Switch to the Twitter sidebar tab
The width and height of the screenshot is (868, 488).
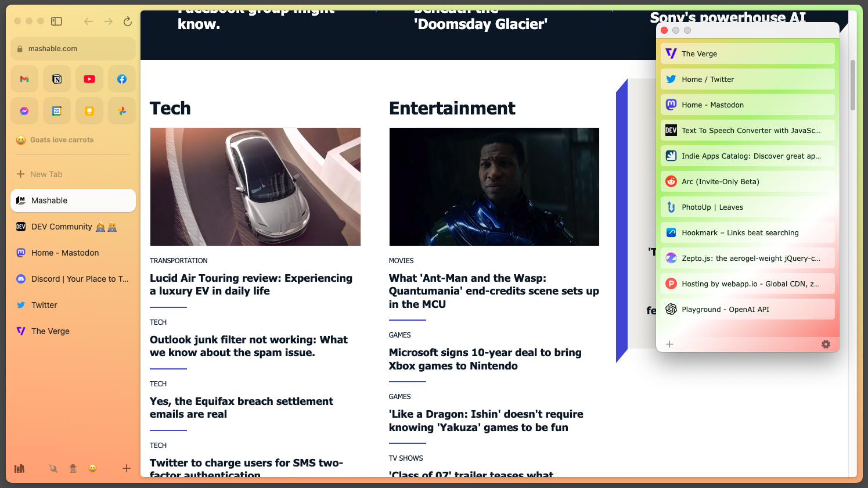[x=73, y=305]
